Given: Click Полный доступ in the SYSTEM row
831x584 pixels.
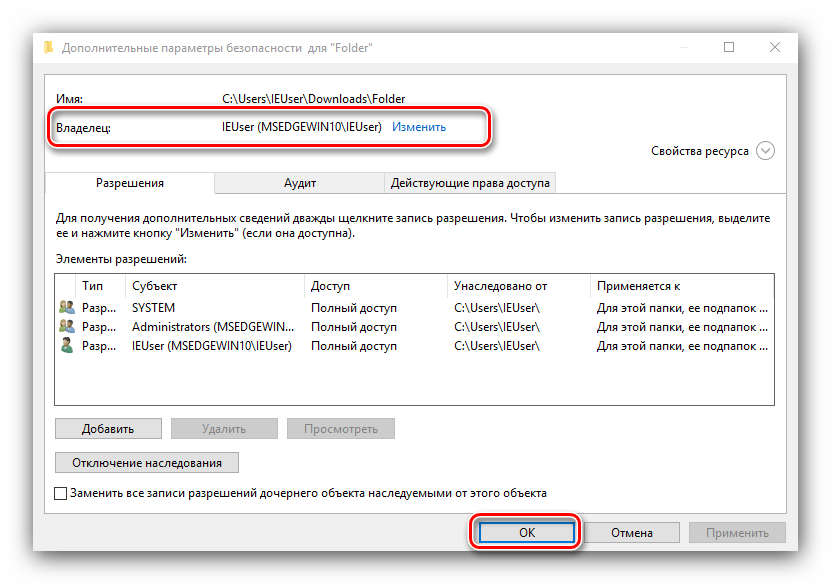Looking at the screenshot, I should pyautogui.click(x=353, y=308).
